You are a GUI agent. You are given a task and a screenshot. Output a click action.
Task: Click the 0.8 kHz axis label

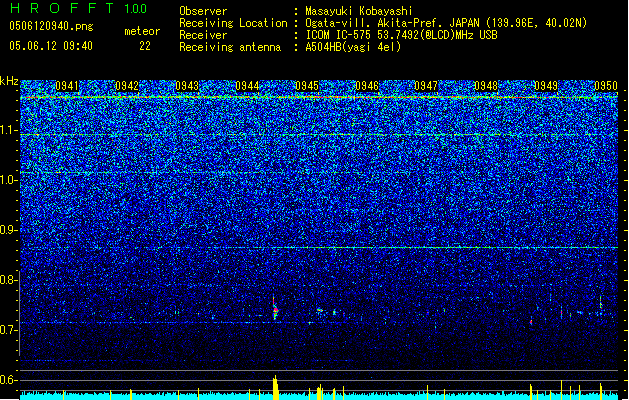click(9, 280)
